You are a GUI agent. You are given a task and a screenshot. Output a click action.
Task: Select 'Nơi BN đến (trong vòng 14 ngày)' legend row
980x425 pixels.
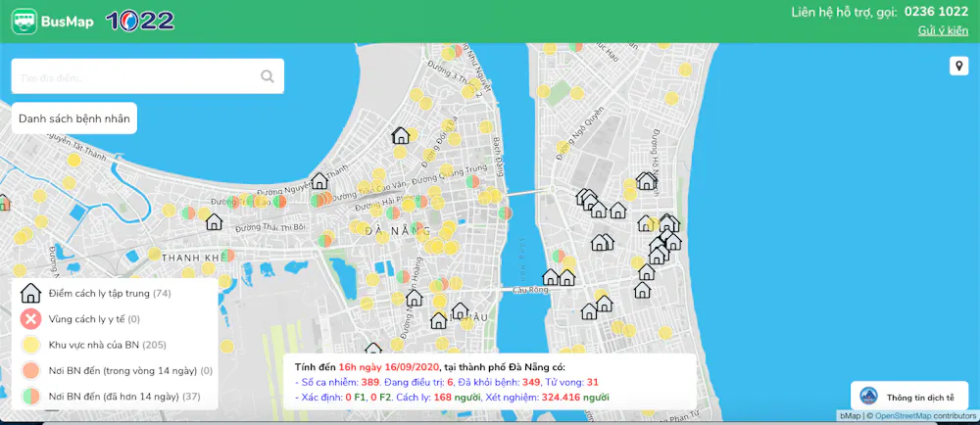pyautogui.click(x=117, y=371)
